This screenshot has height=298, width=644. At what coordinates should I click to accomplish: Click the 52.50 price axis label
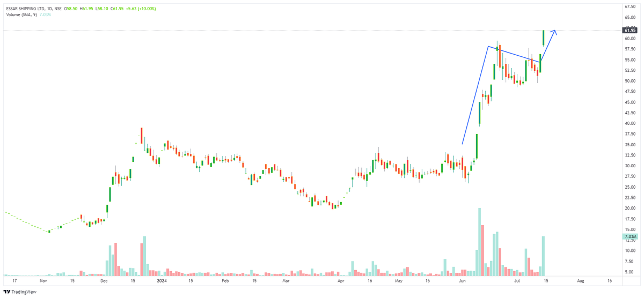point(630,70)
